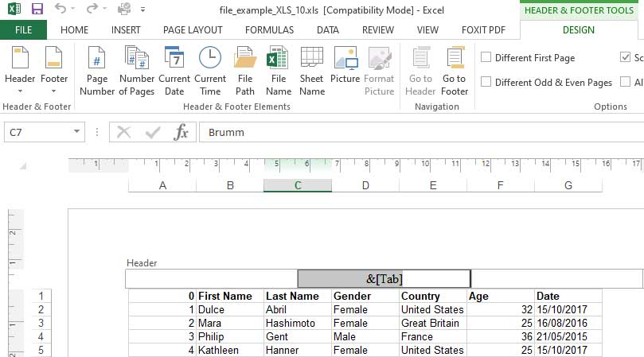Select column G header

pos(568,185)
